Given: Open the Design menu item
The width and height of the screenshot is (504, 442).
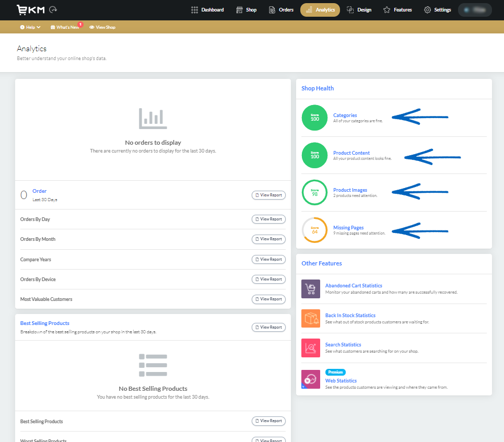Looking at the screenshot, I should pyautogui.click(x=359, y=9).
